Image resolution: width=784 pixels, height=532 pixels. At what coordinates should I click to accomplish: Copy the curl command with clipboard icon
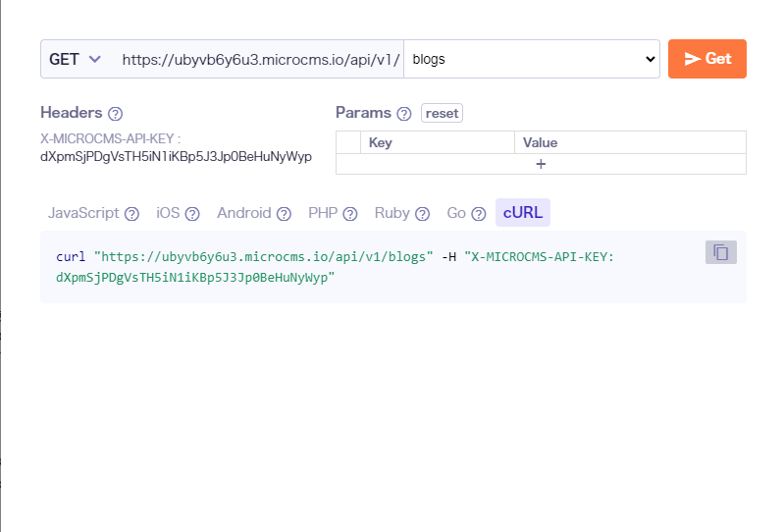[721, 252]
